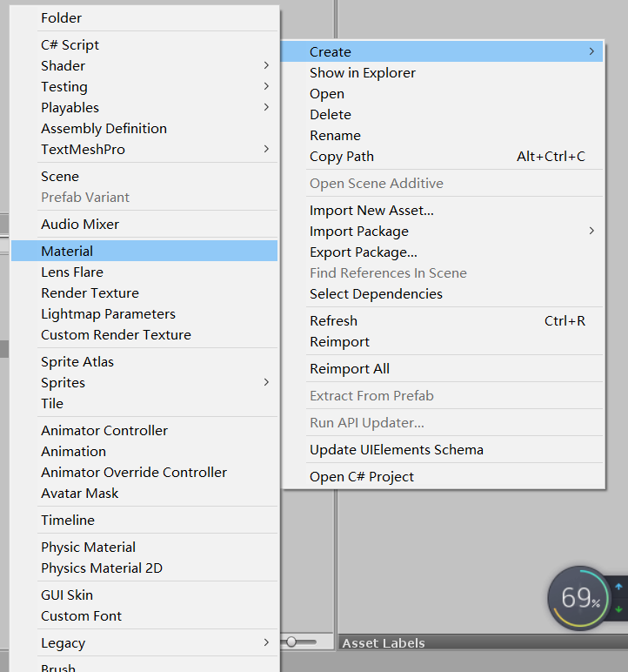Click the blue upload arrow indicator
Image resolution: width=628 pixels, height=672 pixels.
618,587
